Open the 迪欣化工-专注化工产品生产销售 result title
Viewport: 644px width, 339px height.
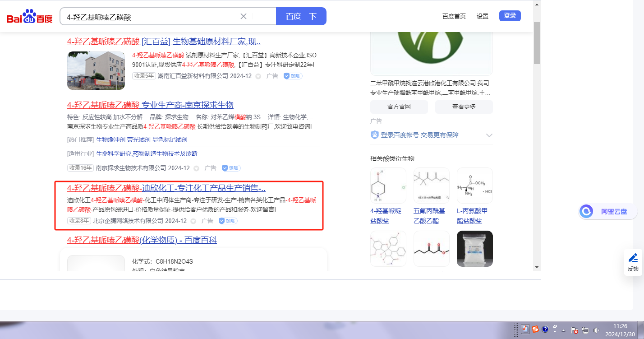click(166, 188)
